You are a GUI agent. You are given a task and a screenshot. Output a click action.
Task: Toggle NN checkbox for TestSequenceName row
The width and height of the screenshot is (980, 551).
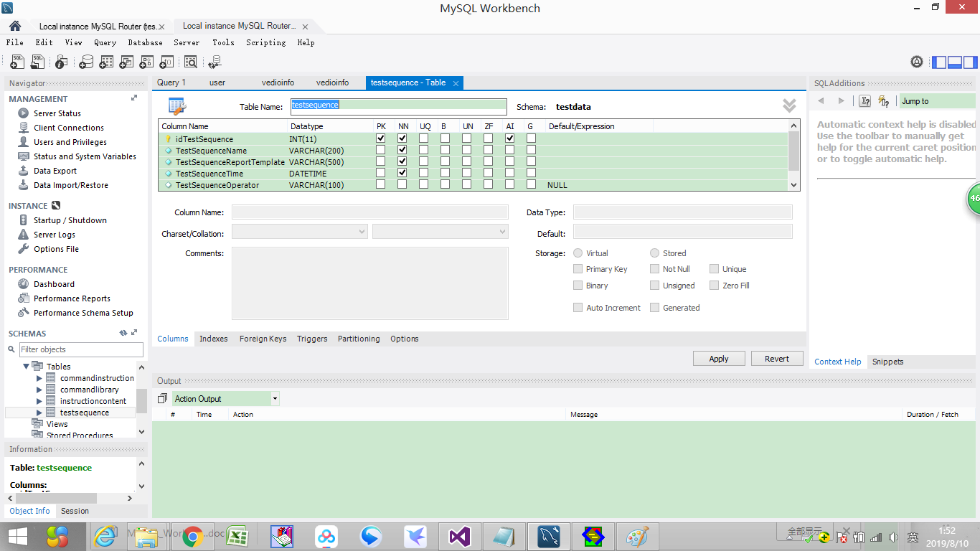402,150
